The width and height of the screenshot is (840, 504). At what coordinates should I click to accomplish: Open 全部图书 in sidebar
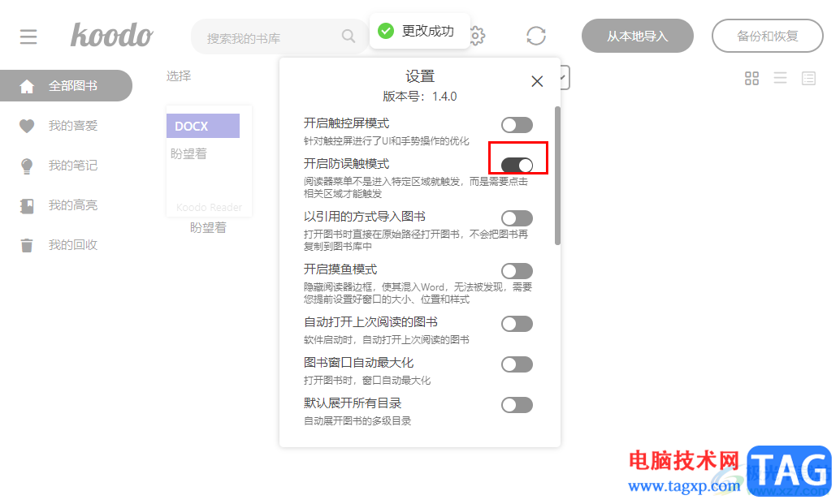(66, 85)
